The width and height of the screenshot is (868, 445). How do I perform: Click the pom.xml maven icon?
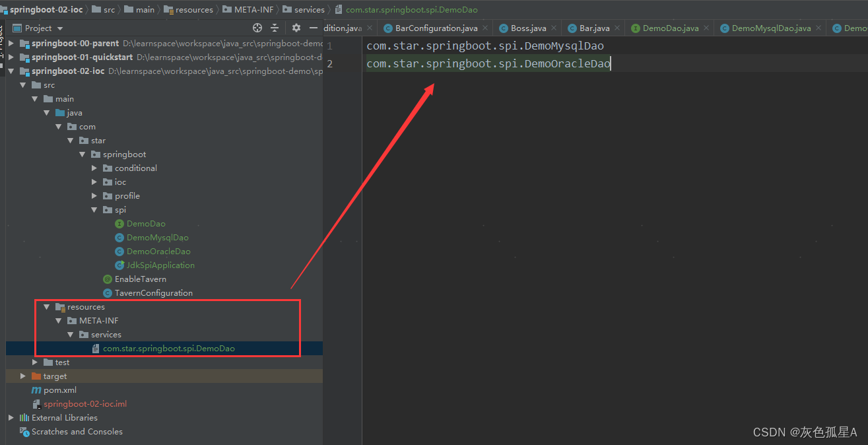[x=36, y=390]
